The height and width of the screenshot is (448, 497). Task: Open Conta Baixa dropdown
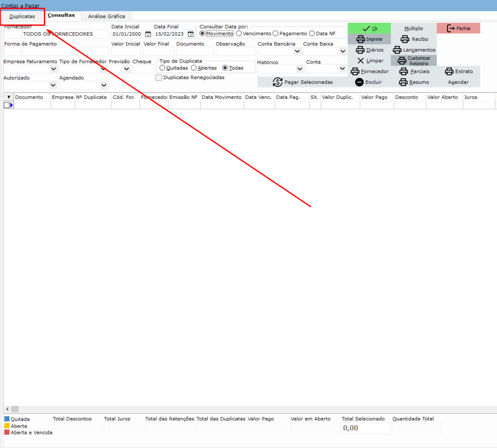click(343, 51)
